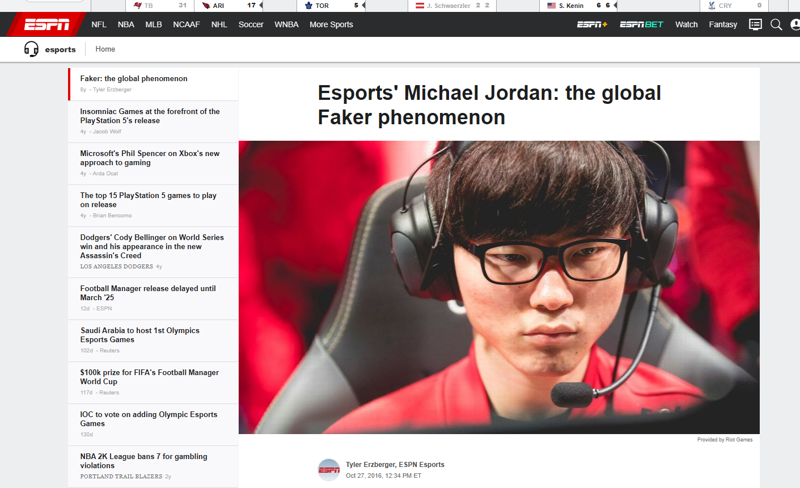This screenshot has height=488, width=800.
Task: Click the Faker hero photo
Action: [x=499, y=287]
